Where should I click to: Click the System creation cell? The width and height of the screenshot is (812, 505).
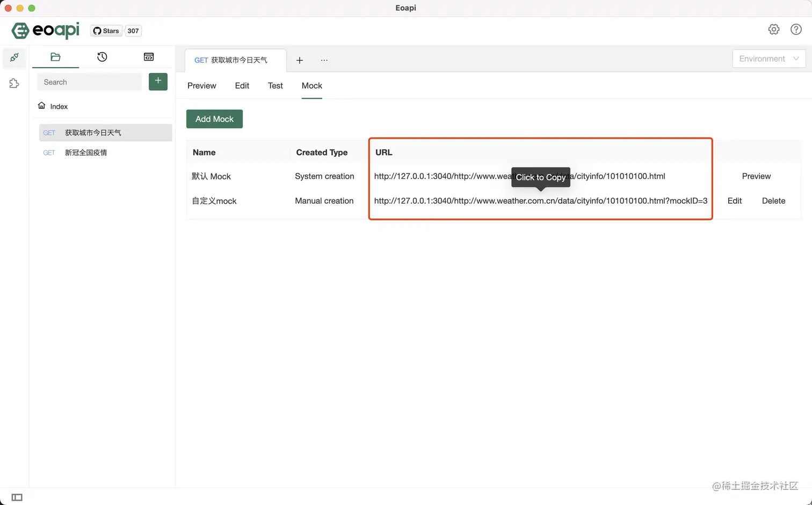click(324, 176)
